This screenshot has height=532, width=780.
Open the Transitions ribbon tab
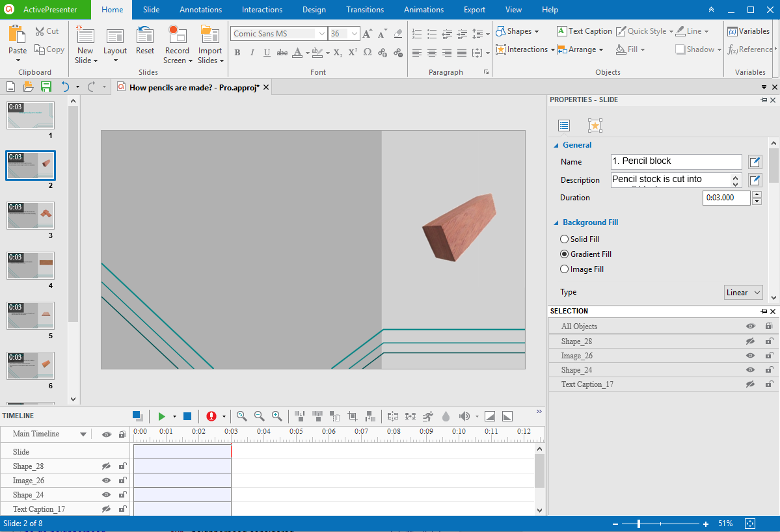(365, 10)
